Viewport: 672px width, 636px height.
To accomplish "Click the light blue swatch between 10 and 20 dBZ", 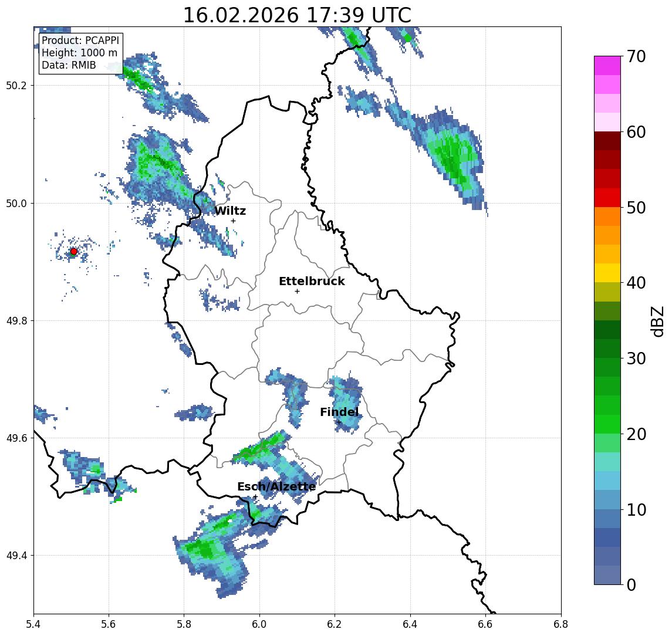I will coord(607,481).
